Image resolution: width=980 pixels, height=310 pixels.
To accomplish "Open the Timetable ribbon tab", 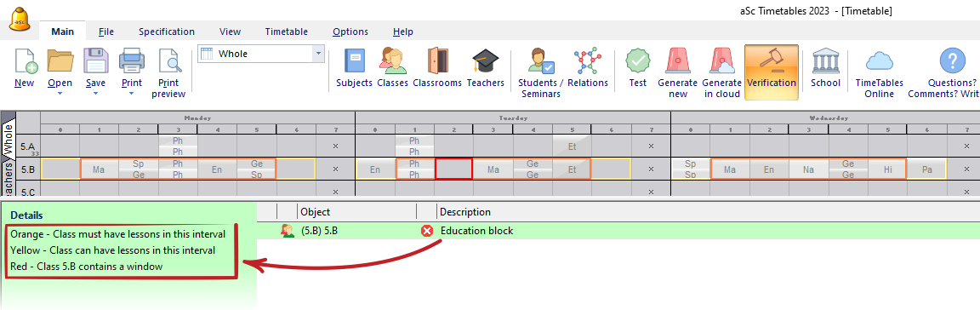I will [x=286, y=32].
